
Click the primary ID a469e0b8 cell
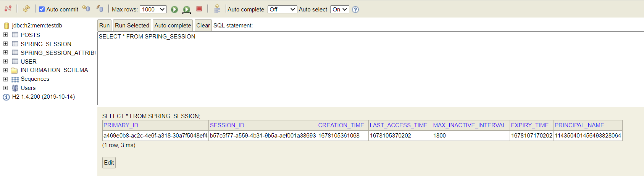click(x=155, y=136)
